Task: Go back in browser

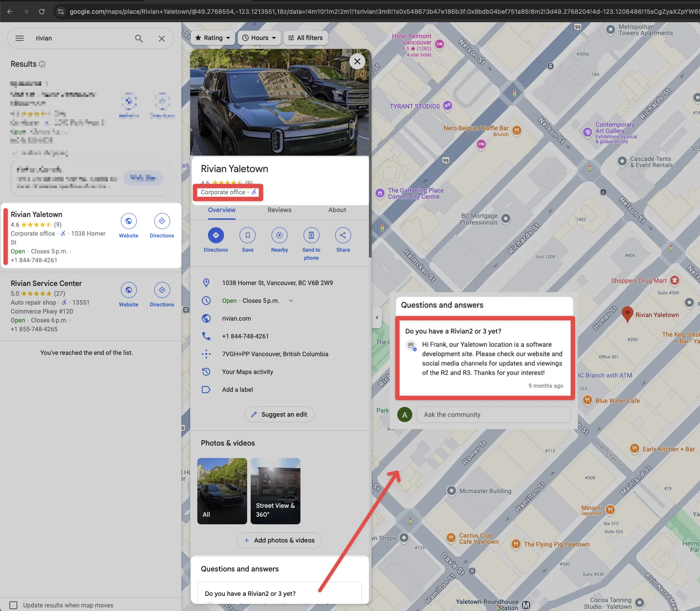Action: click(10, 12)
